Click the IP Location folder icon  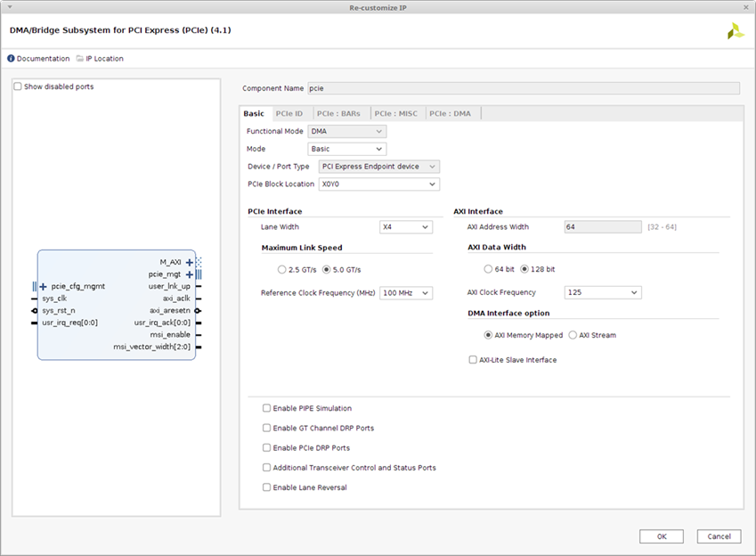point(80,59)
